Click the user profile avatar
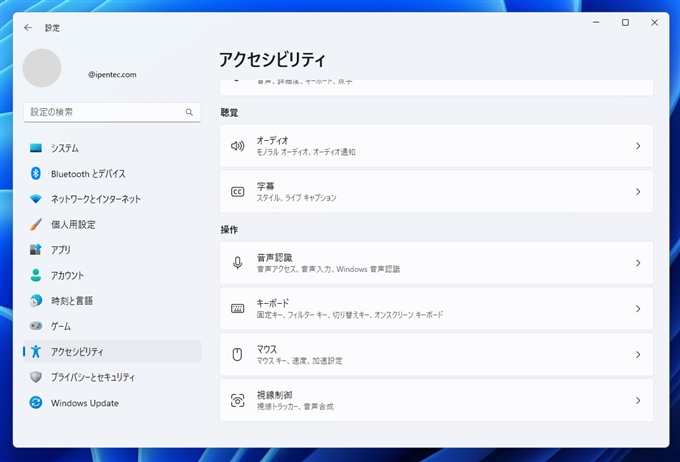This screenshot has height=462, width=680. tap(42, 68)
